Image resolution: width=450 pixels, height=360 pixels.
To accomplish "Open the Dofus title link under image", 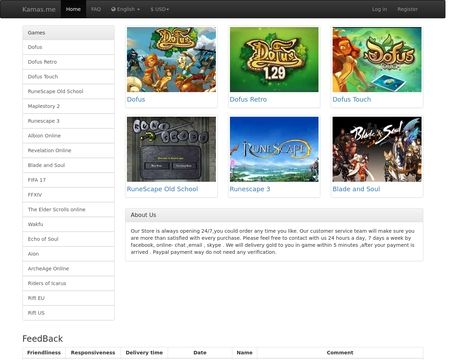I will click(x=136, y=99).
